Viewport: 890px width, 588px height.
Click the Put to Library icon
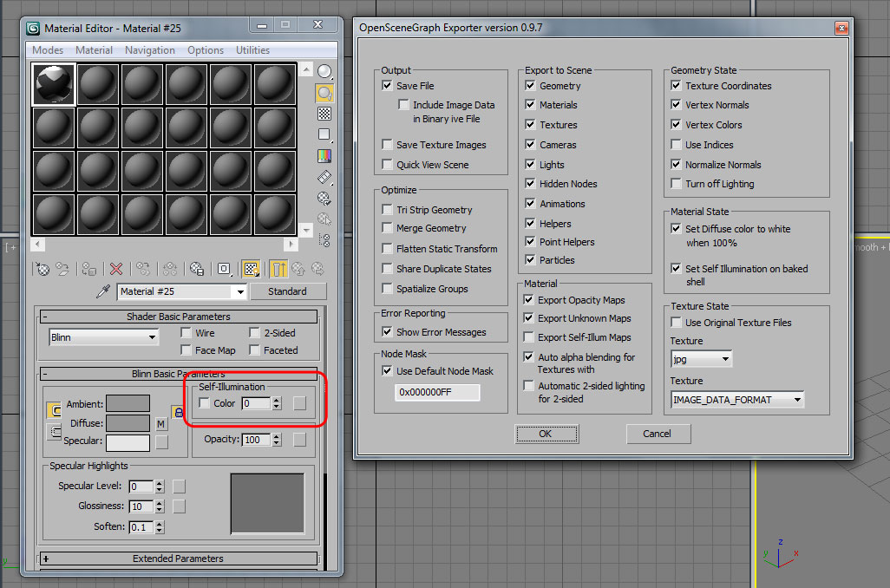tap(196, 269)
